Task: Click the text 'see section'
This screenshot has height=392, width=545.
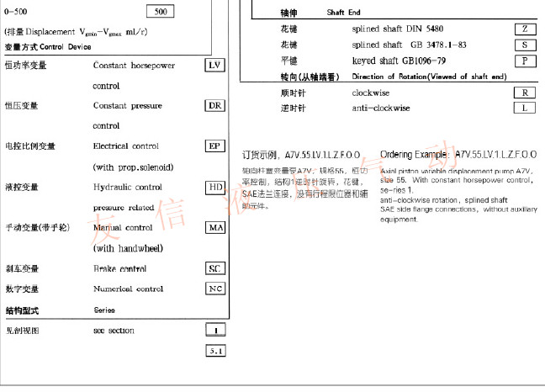Action: [114, 330]
